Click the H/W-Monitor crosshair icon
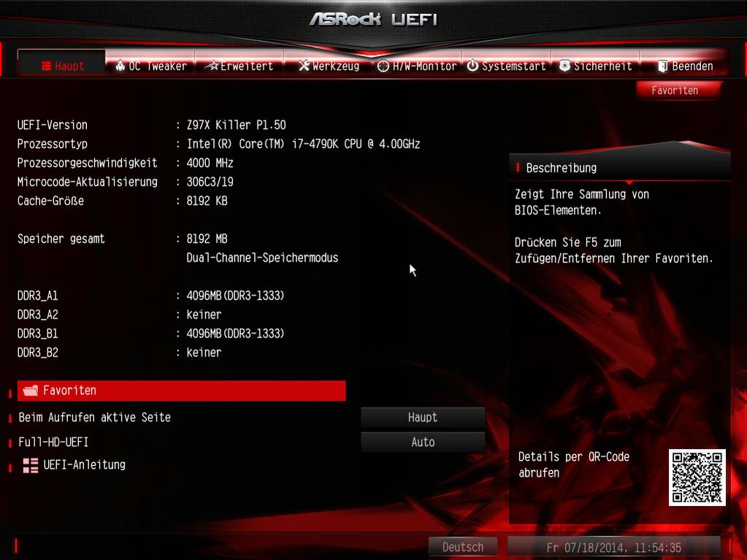Screen dimensions: 747x560 click(383, 66)
